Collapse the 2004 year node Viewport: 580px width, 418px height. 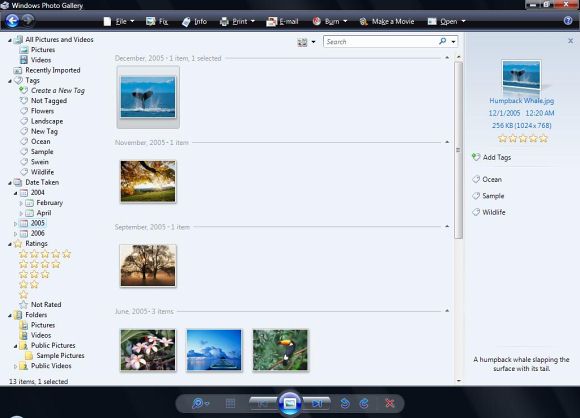pos(16,193)
